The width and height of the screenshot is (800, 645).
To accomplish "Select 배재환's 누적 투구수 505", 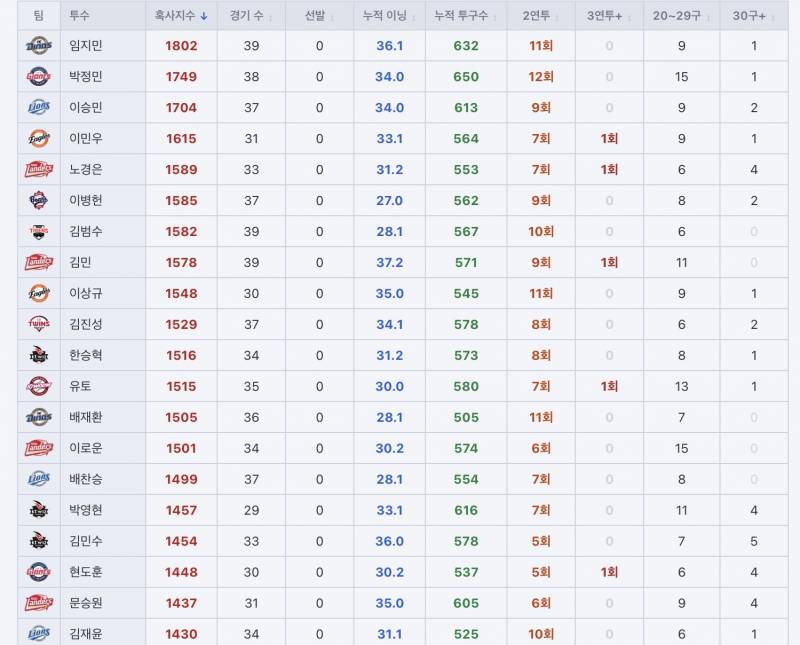I will click(x=466, y=417).
